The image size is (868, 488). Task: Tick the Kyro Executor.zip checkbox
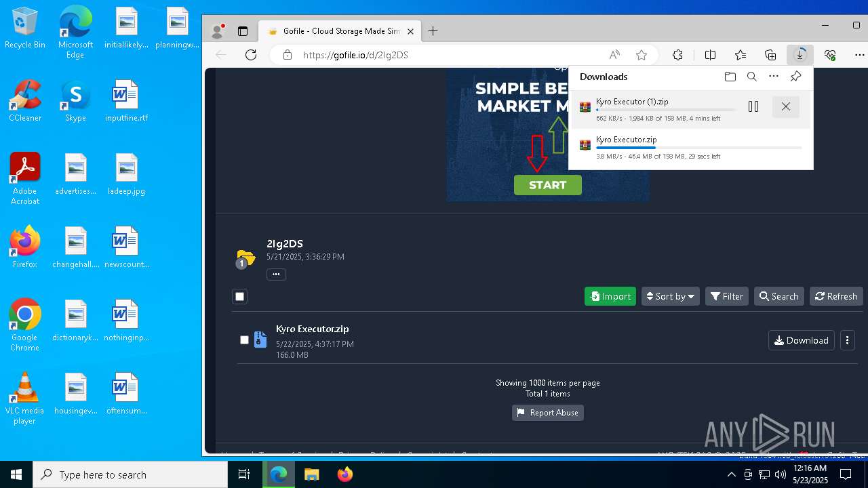click(244, 340)
